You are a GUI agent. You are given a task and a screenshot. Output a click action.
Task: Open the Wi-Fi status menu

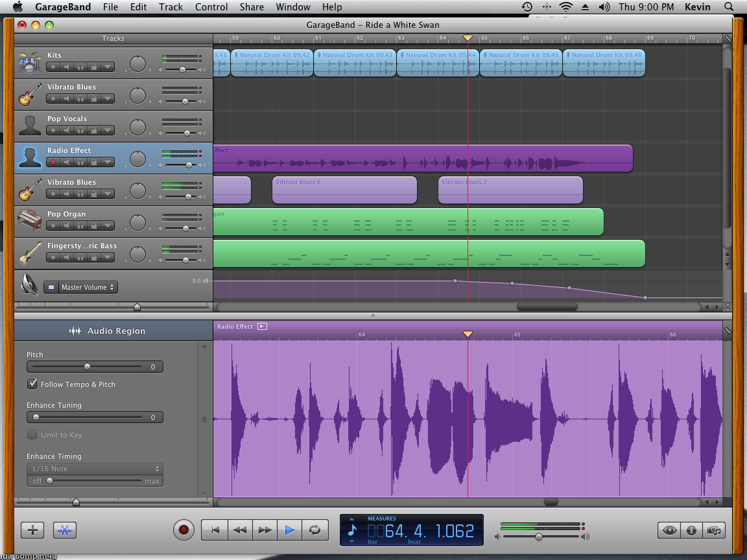click(x=566, y=6)
